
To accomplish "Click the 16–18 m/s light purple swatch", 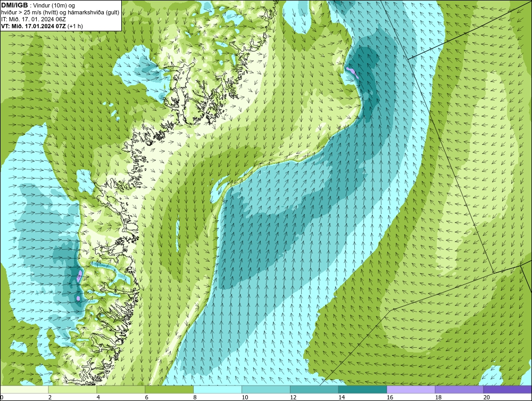I will 411,389.
